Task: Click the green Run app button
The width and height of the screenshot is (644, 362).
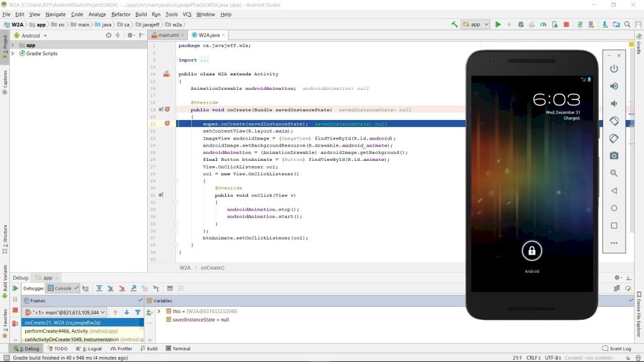Action: [498, 25]
